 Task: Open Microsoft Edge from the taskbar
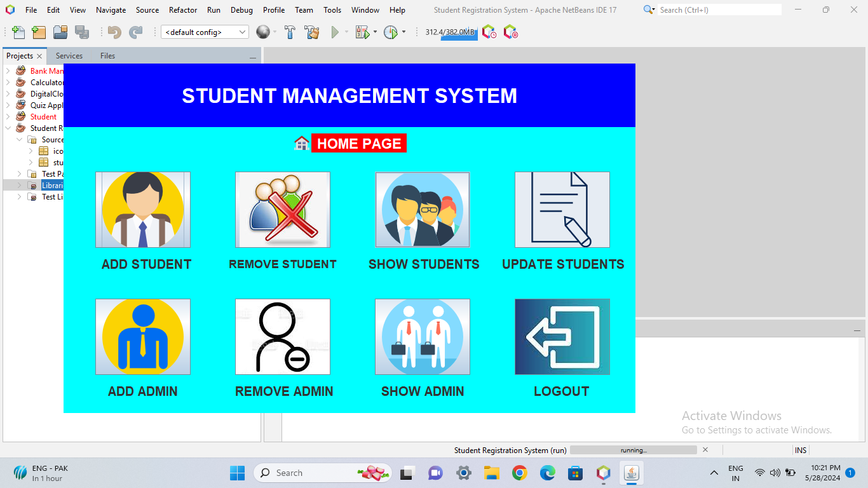coord(548,473)
